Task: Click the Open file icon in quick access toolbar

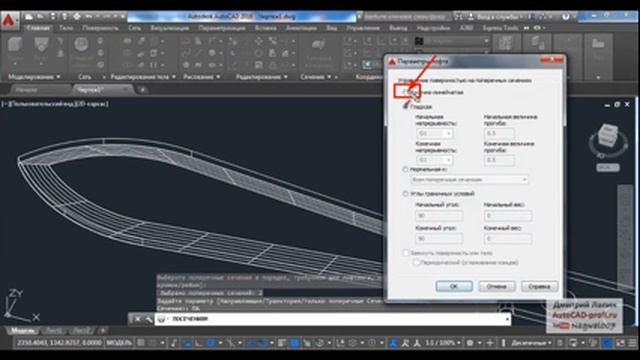Action: [x=41, y=17]
